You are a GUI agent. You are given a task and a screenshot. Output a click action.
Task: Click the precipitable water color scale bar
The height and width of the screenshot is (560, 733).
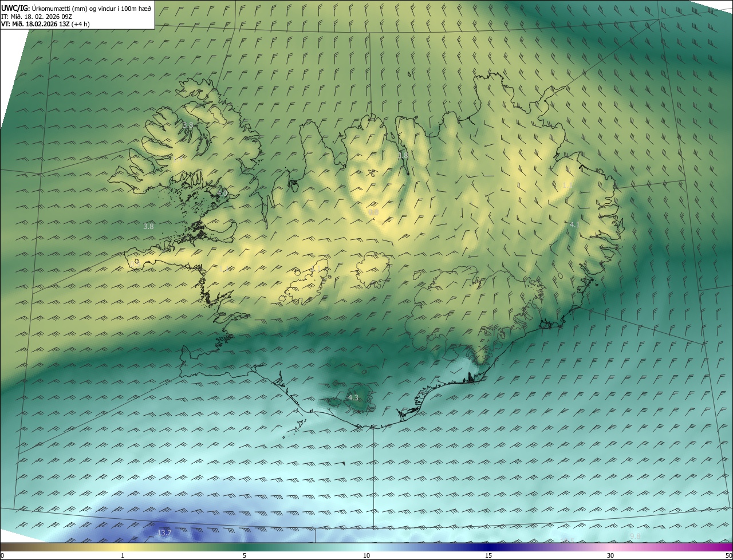coord(366,547)
